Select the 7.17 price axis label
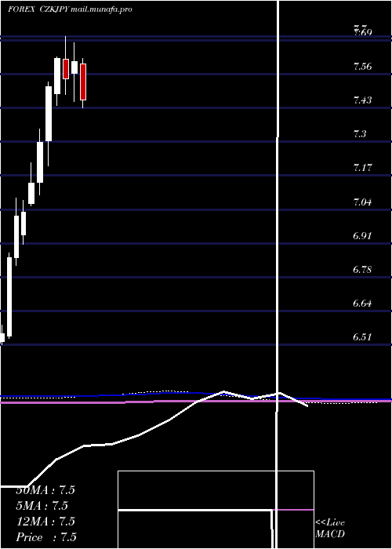Image resolution: width=392 pixels, height=549 pixels. point(362,167)
